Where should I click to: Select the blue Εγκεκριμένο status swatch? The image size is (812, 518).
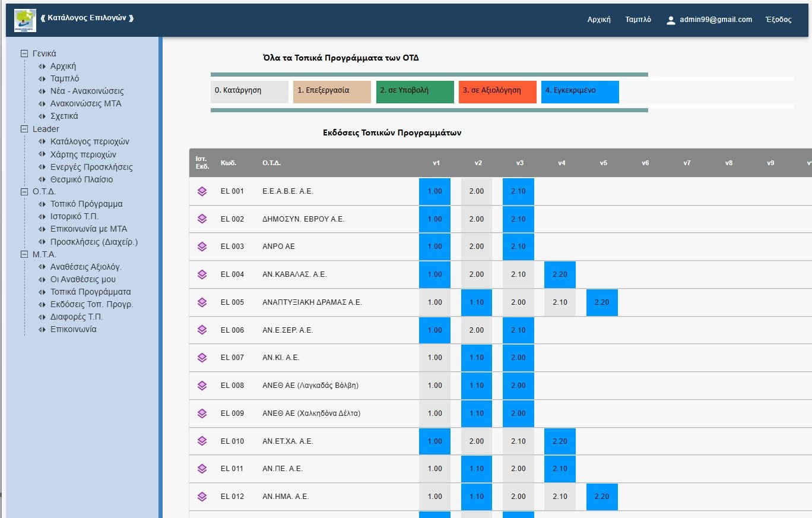pos(579,92)
